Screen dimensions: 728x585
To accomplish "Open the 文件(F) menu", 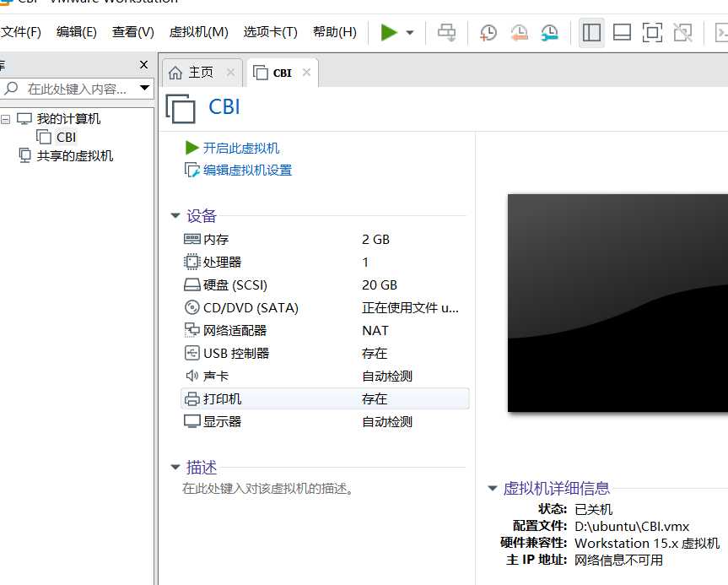I will coord(20,32).
